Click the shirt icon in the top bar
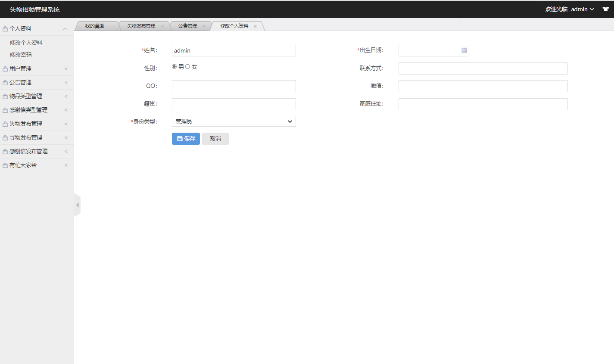614x364 pixels. tap(605, 9)
